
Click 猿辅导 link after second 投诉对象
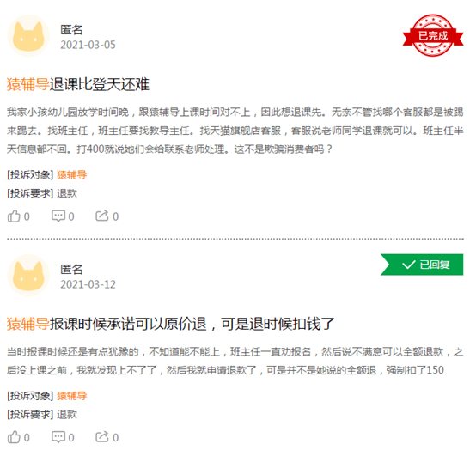tap(71, 396)
